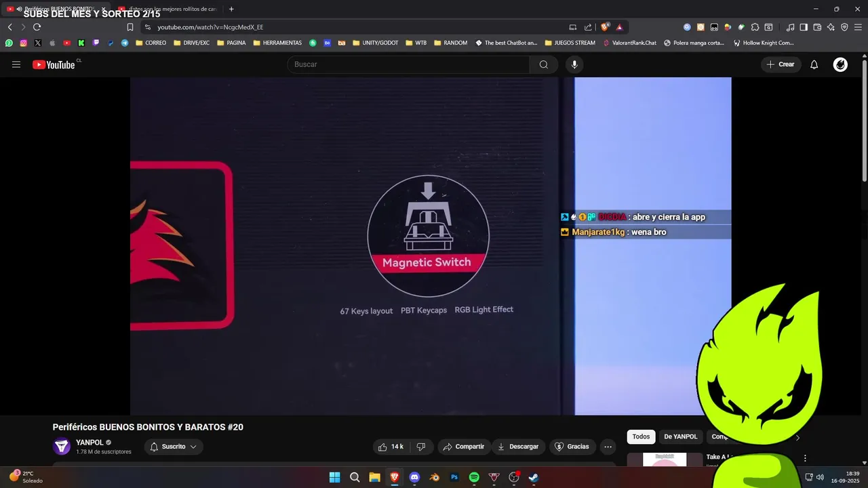868x488 pixels.
Task: Open the Twitch bookmark icon
Action: [96, 43]
